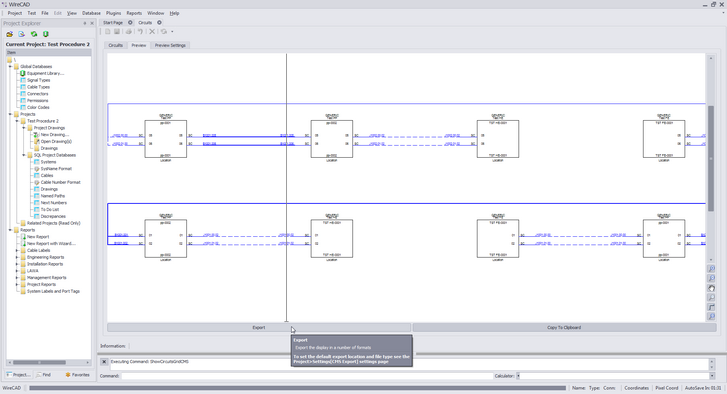Pin the Project Explorer panel
Image resolution: width=727 pixels, height=394 pixels.
pyautogui.click(x=85, y=23)
